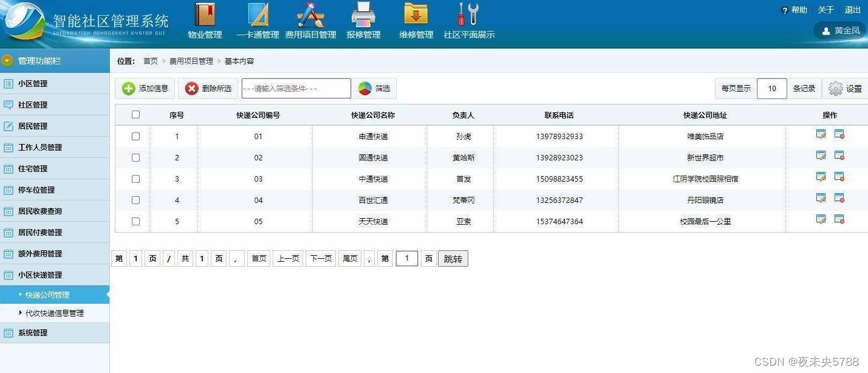Click delete icon for 圆通快递 row
Viewport: 868px width, 373px height.
pos(839,156)
